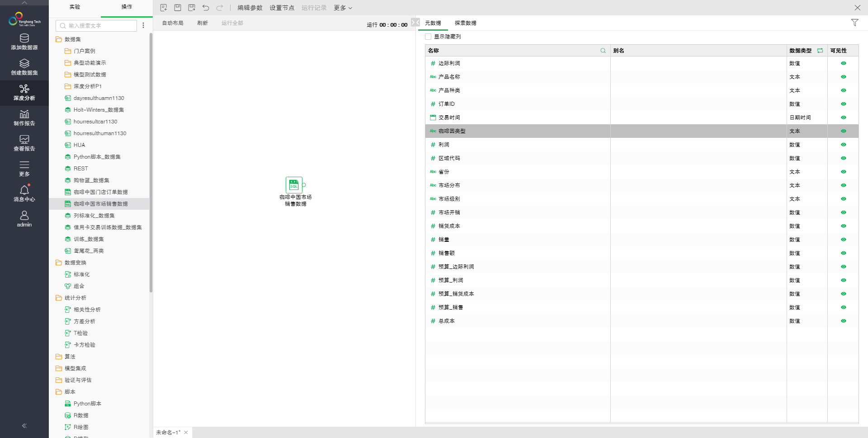The width and height of the screenshot is (868, 438).
Task: Open the Make Report sidebar item
Action: tap(24, 118)
